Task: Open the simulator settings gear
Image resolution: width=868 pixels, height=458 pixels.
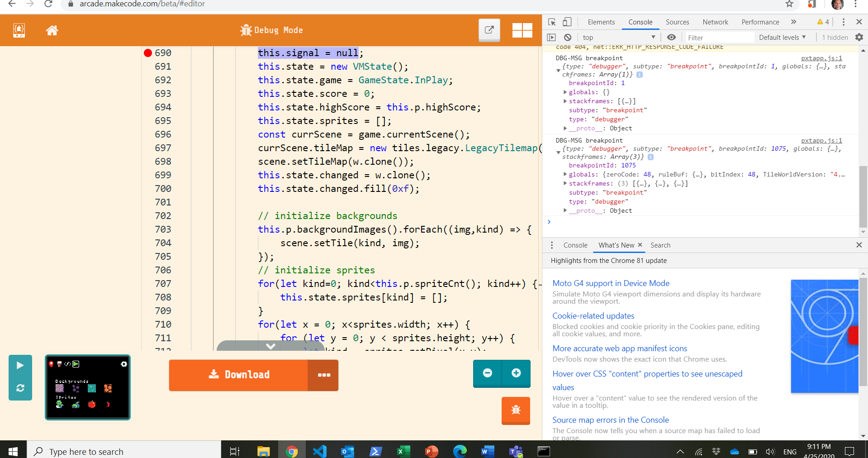Action: click(x=123, y=364)
